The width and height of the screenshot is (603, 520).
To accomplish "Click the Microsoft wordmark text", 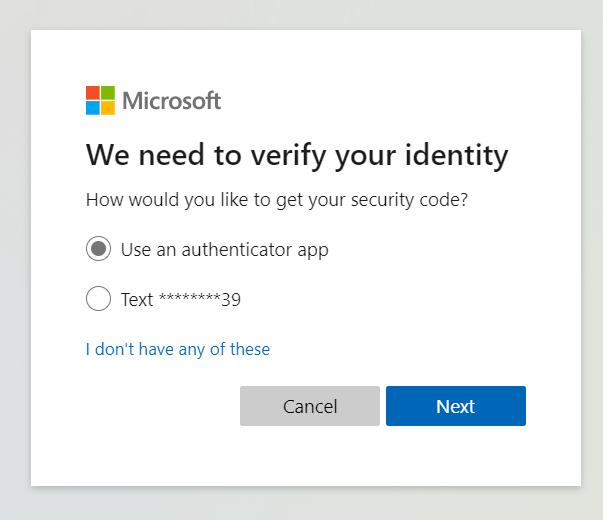I will click(171, 101).
